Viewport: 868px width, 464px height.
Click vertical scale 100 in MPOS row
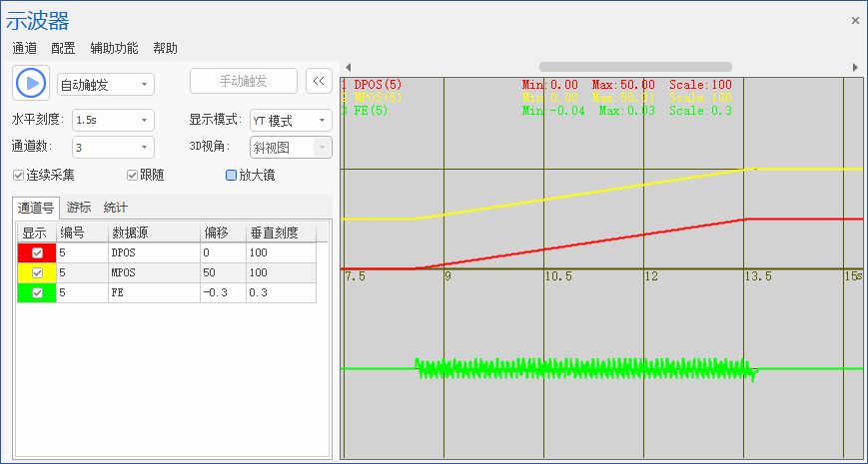point(281,272)
